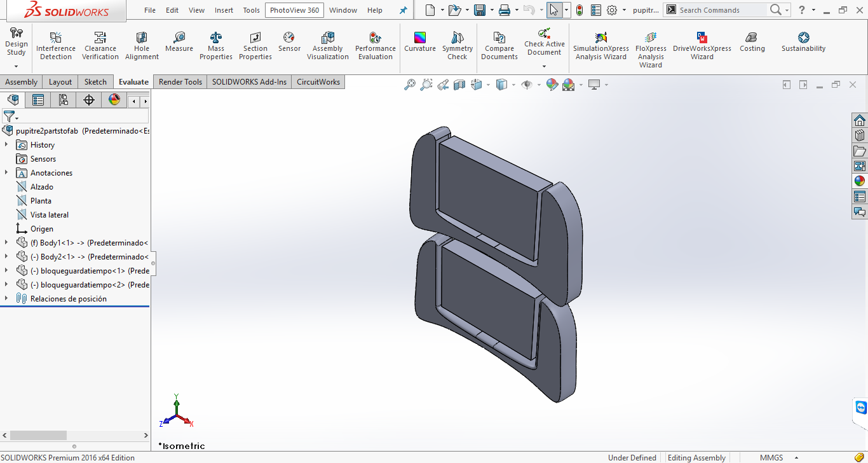This screenshot has width=868, height=463.
Task: Click Edit Appearance icon in view toolbar
Action: [x=552, y=85]
